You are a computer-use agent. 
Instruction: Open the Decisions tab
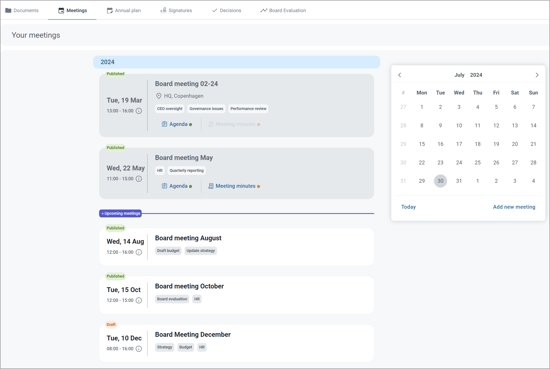pos(227,11)
